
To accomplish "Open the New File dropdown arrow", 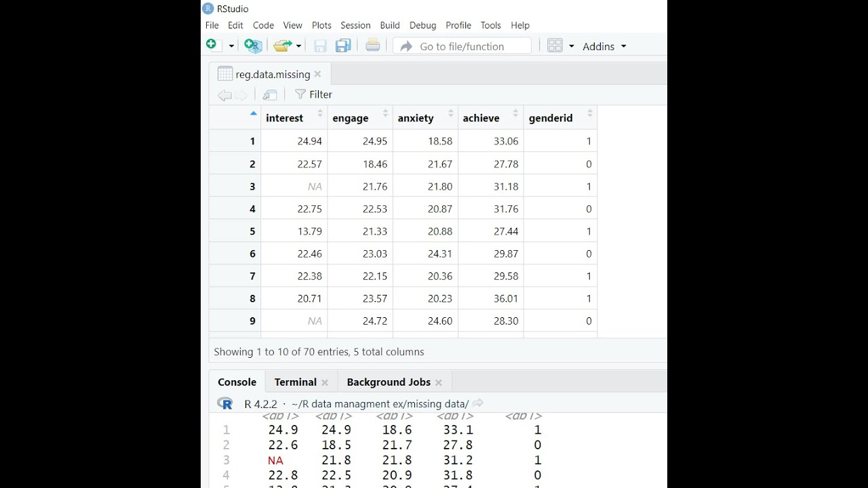I will (x=231, y=46).
